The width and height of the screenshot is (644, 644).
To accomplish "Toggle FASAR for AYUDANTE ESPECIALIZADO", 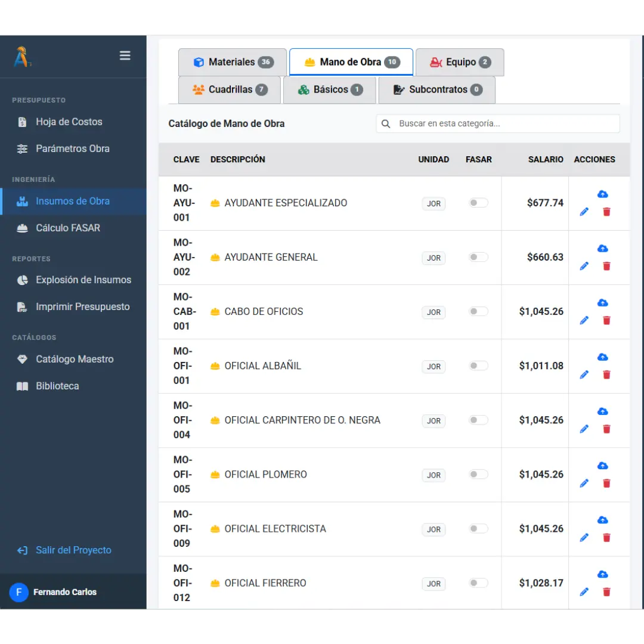I will (x=478, y=203).
